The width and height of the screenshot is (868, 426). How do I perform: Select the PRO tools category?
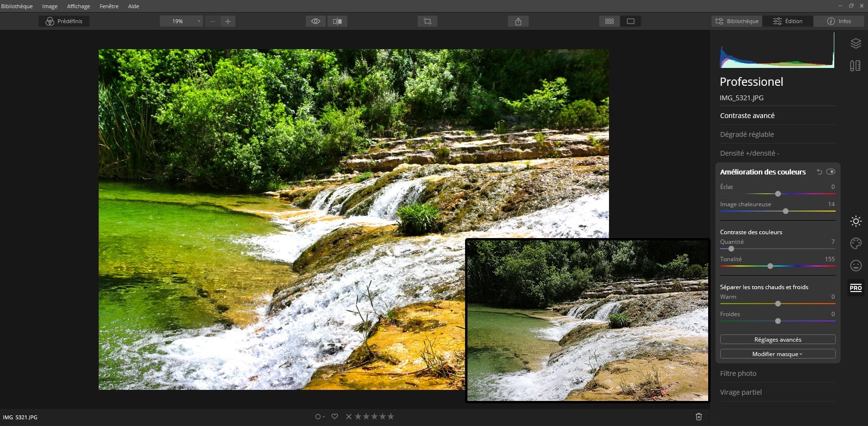[855, 288]
